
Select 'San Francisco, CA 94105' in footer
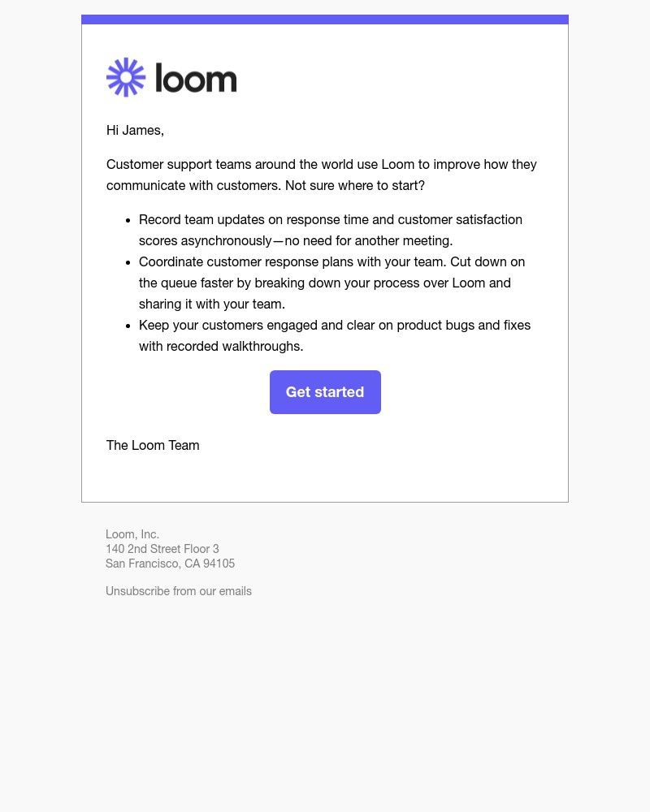171,563
